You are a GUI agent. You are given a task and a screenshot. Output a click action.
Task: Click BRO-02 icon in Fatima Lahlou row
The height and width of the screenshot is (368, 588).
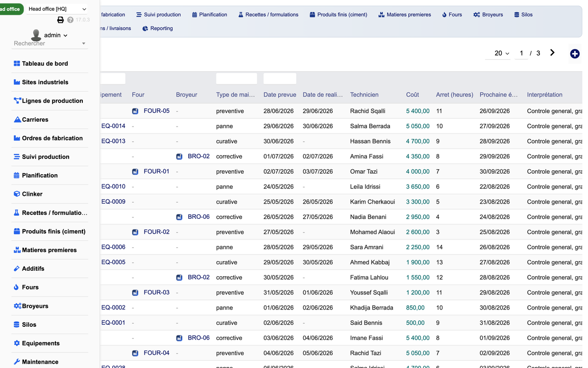click(179, 277)
